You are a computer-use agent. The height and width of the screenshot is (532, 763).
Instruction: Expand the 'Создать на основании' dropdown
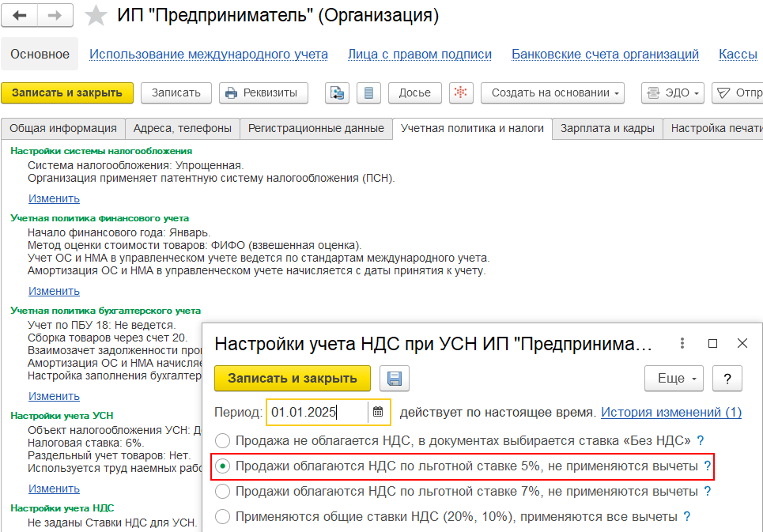pos(553,92)
